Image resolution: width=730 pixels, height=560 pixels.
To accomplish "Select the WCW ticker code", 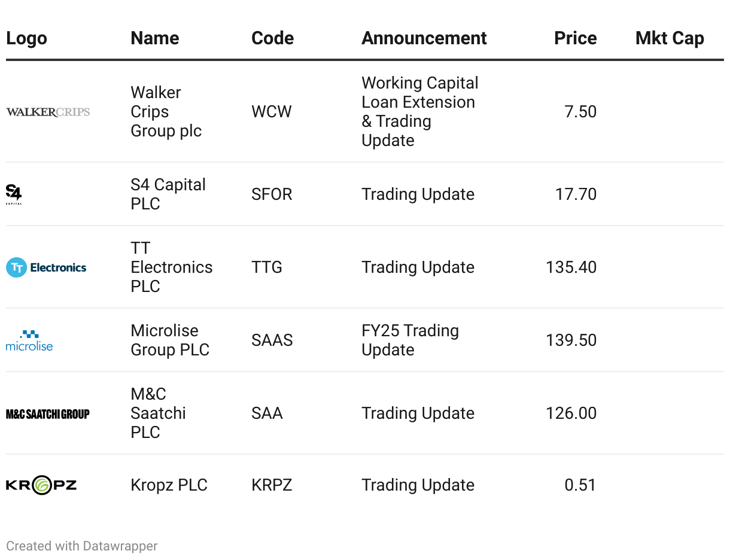I will pos(272,112).
